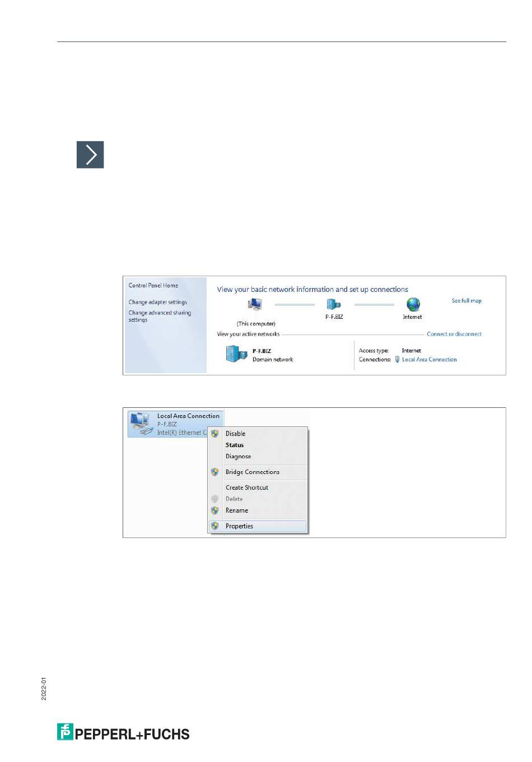The width and height of the screenshot is (532, 762).
Task: Click the Access type: Internet value
Action: click(411, 351)
